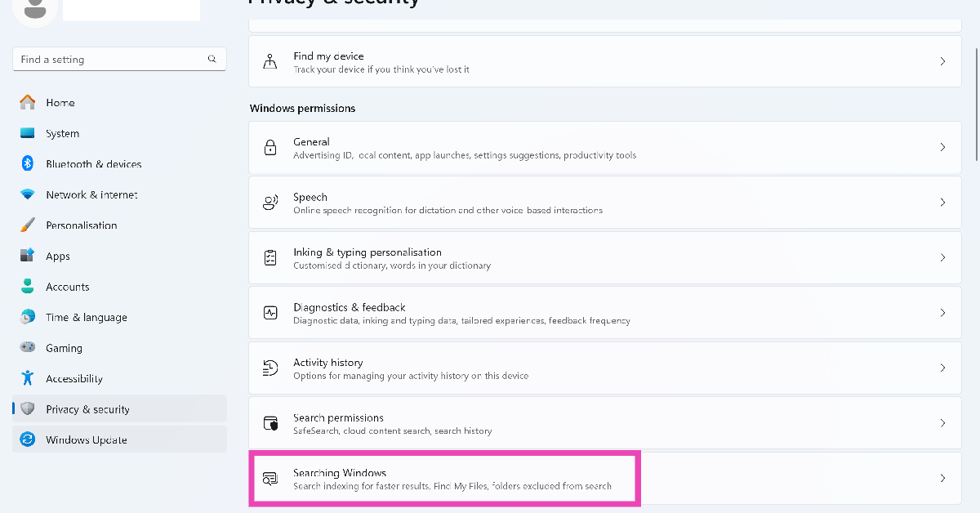The image size is (980, 513).
Task: Click the Personalisation paintbrush icon
Action: 28,225
